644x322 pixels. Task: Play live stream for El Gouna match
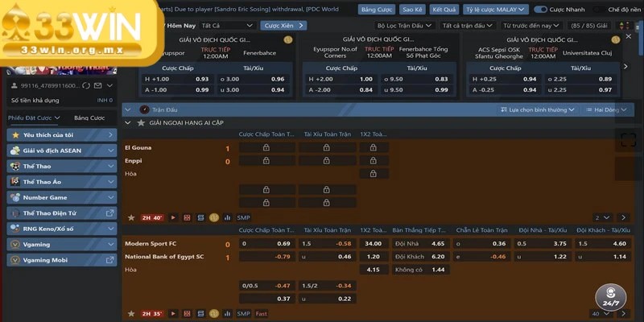pyautogui.click(x=173, y=217)
